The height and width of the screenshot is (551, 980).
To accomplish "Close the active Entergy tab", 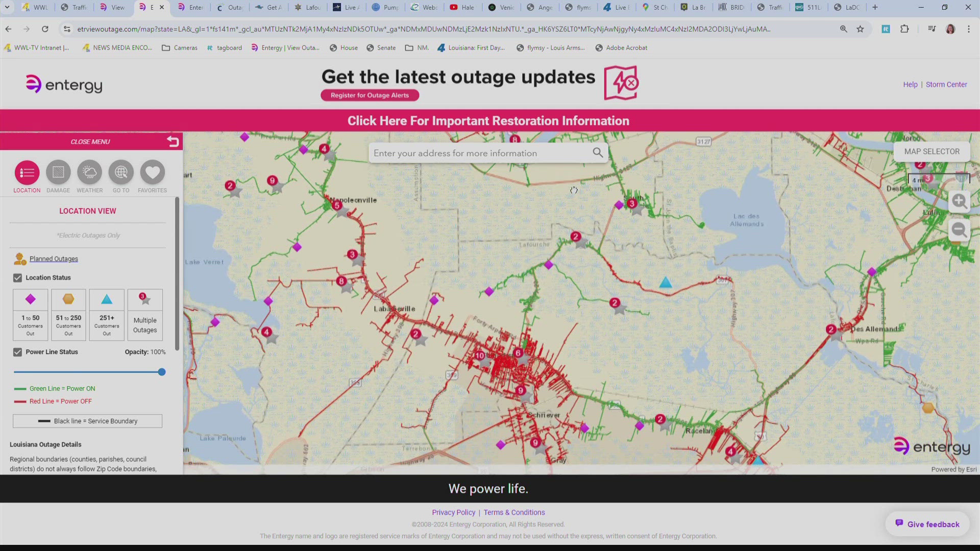I will click(162, 7).
